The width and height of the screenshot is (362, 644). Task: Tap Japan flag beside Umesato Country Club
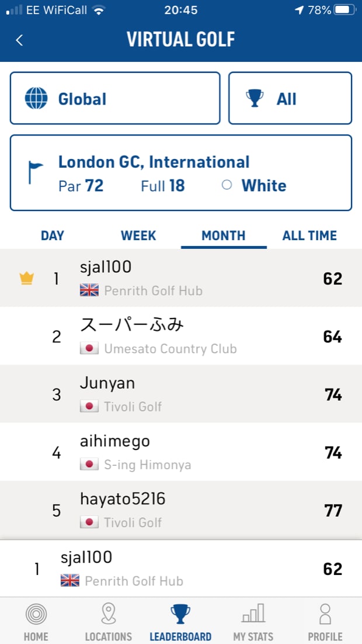89,349
